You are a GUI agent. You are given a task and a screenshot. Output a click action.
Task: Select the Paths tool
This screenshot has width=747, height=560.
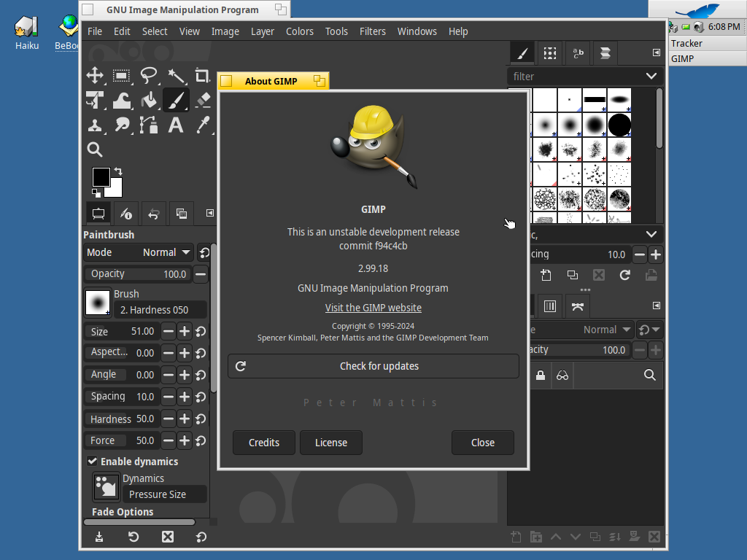pyautogui.click(x=149, y=125)
